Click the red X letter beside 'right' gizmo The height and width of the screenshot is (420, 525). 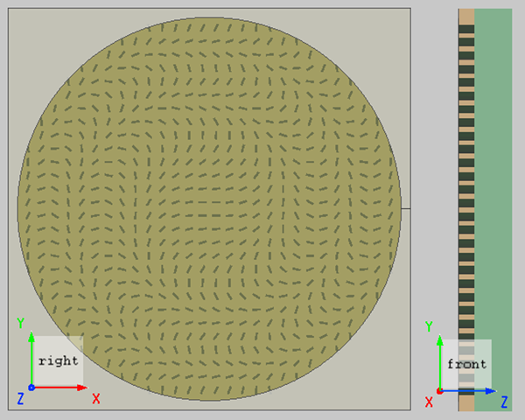[x=96, y=399]
